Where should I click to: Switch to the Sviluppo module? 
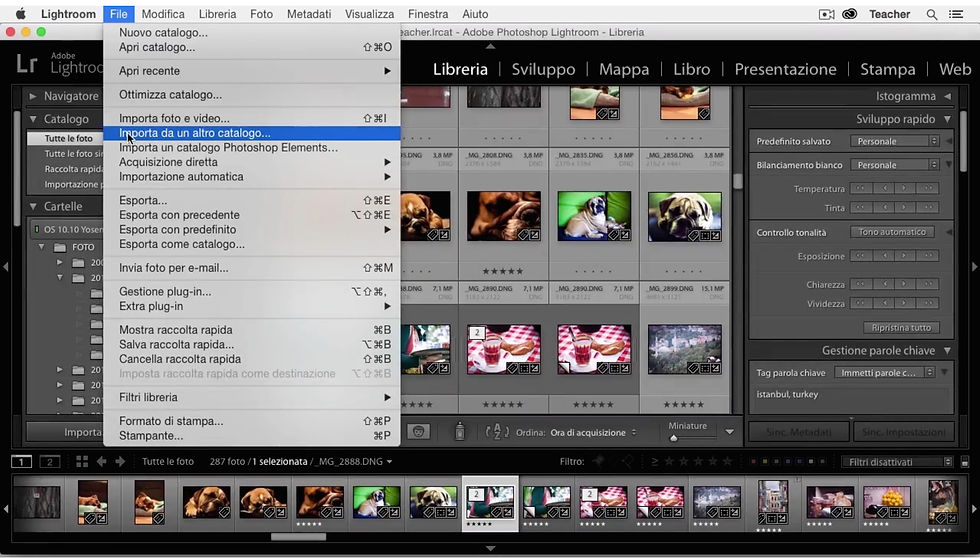click(x=543, y=69)
